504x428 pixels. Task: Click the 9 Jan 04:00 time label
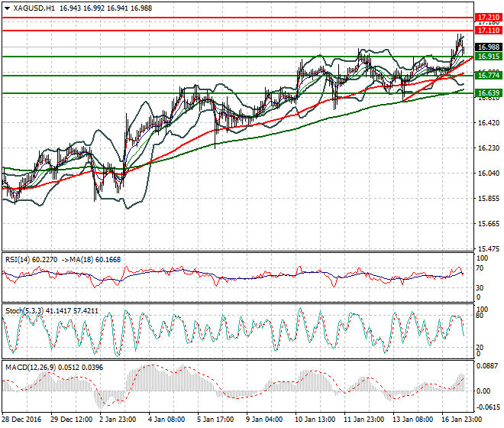[264, 420]
